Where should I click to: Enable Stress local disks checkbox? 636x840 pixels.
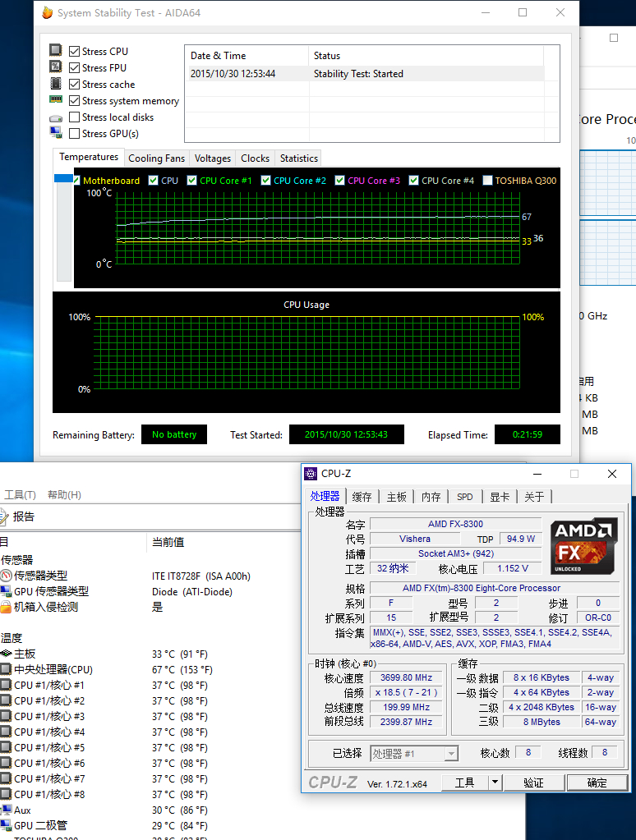point(75,117)
